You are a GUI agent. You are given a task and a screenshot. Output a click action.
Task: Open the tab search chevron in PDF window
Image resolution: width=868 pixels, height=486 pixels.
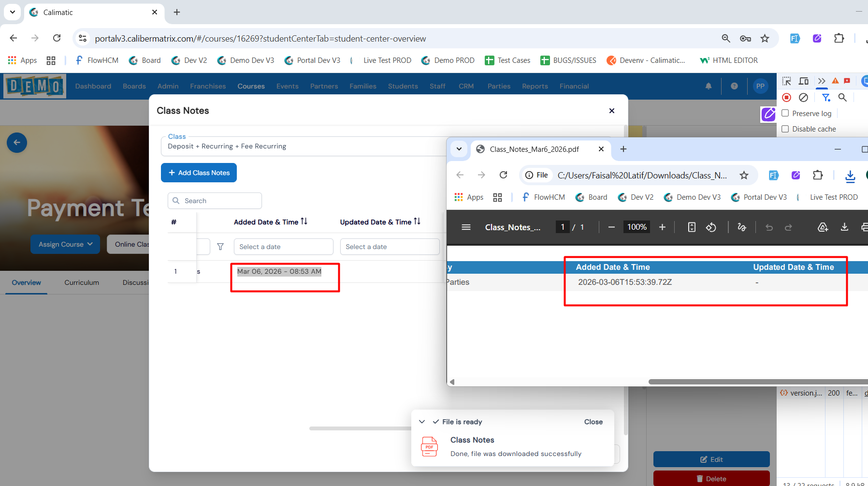point(459,149)
